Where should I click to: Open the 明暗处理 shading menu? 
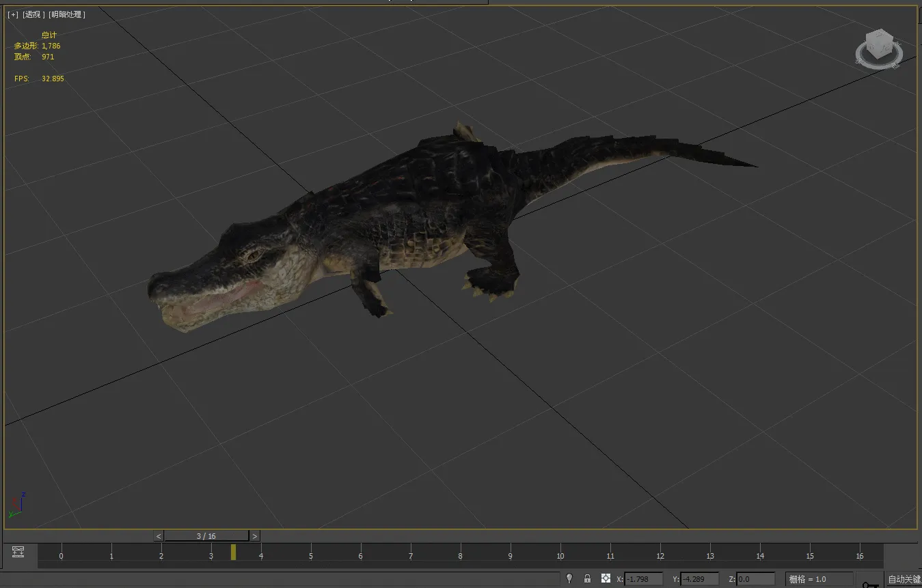click(68, 14)
